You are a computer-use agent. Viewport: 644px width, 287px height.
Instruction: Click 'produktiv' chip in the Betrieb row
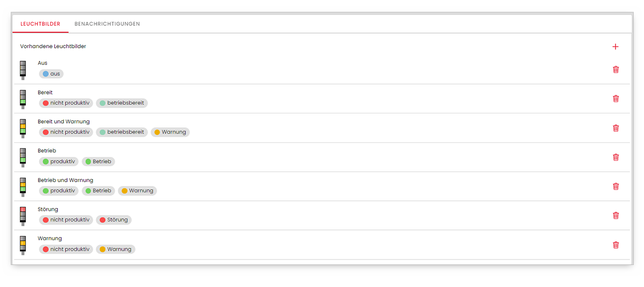(x=59, y=161)
